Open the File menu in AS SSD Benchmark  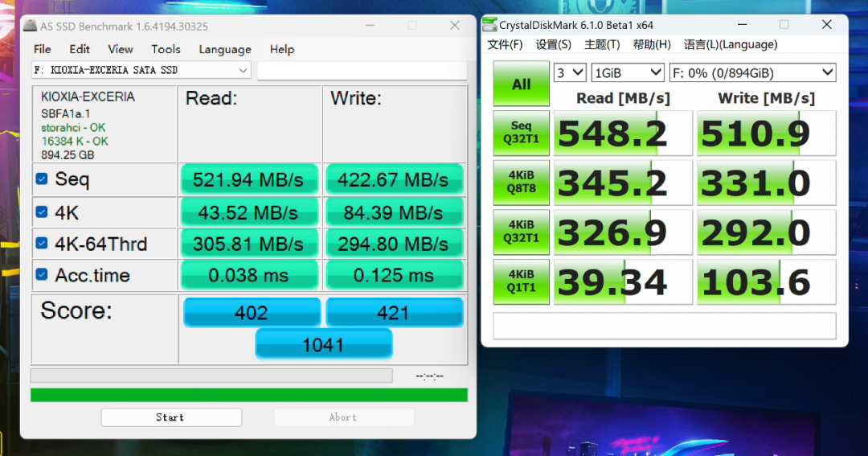point(42,49)
